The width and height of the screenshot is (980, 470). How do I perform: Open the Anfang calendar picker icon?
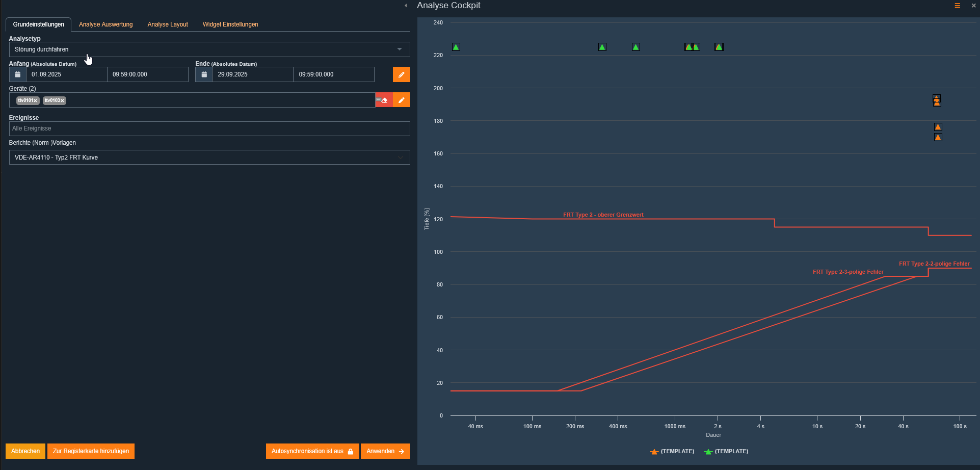pyautogui.click(x=17, y=74)
